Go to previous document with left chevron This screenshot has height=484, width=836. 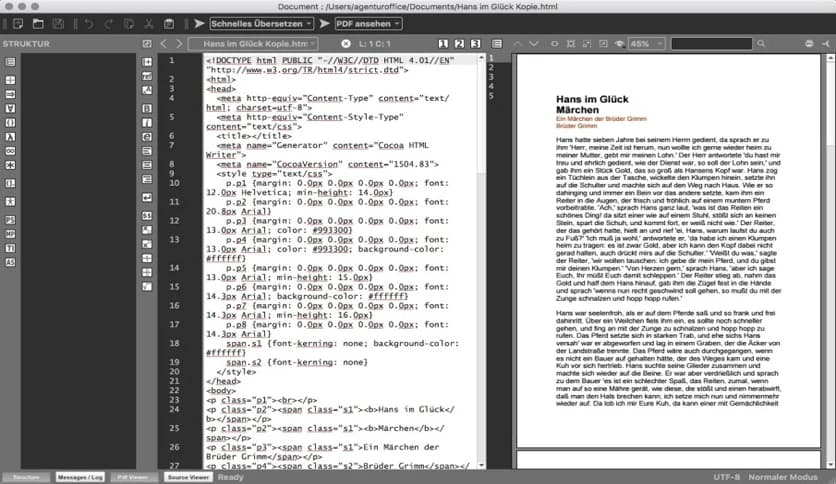(x=164, y=44)
